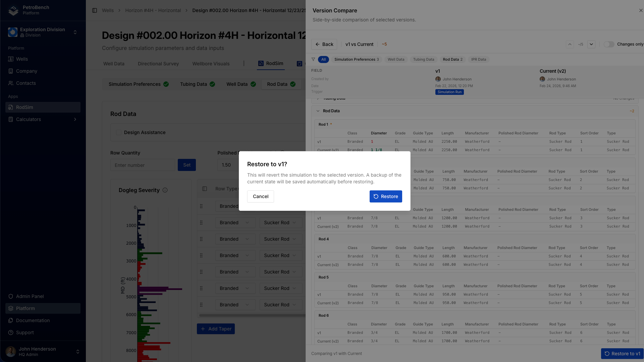Grab the first taper row drag handle
Viewport: 644px width, 362px height.
201,206
